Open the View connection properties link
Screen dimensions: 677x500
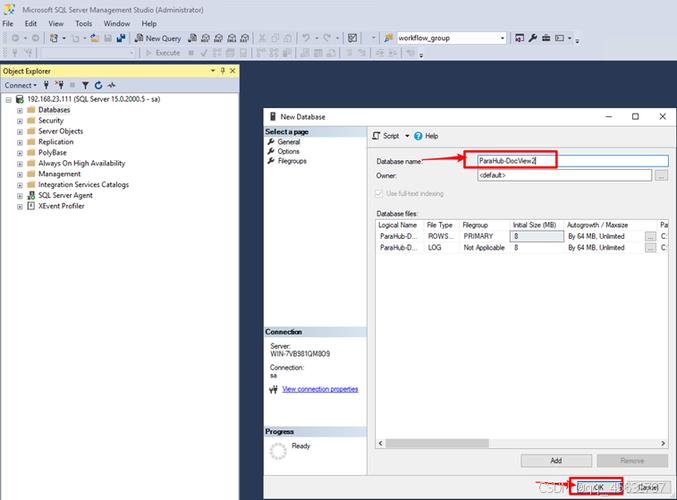[320, 389]
